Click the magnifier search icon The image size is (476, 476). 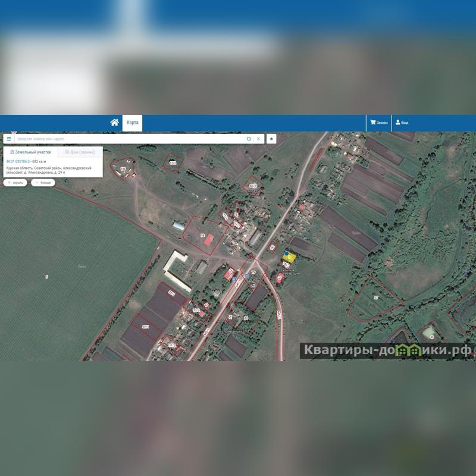click(x=249, y=139)
